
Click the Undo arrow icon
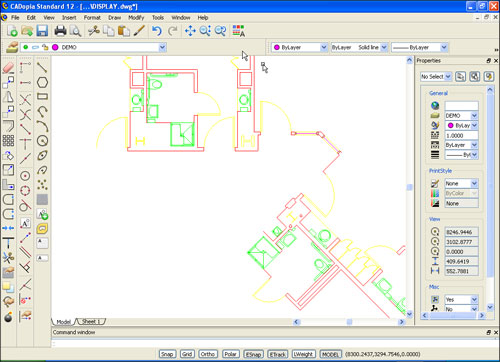pyautogui.click(x=156, y=31)
